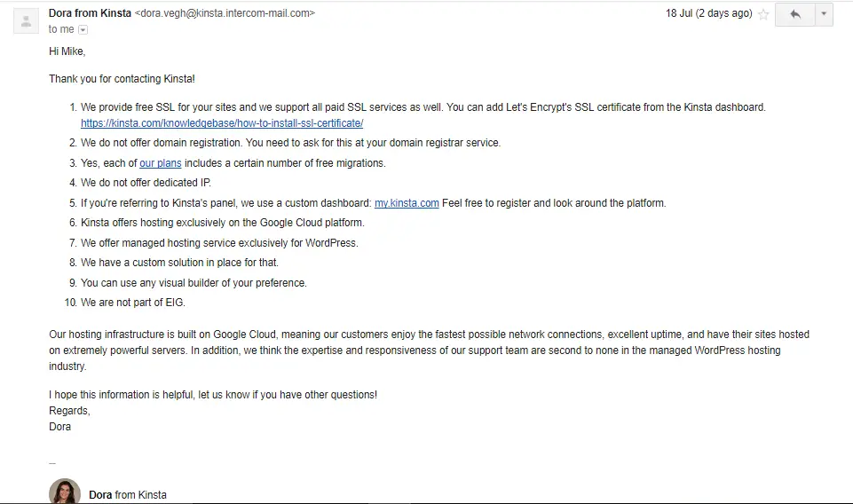The image size is (853, 504).
Task: Click 'We are not part of EIG.' item
Action: point(133,303)
